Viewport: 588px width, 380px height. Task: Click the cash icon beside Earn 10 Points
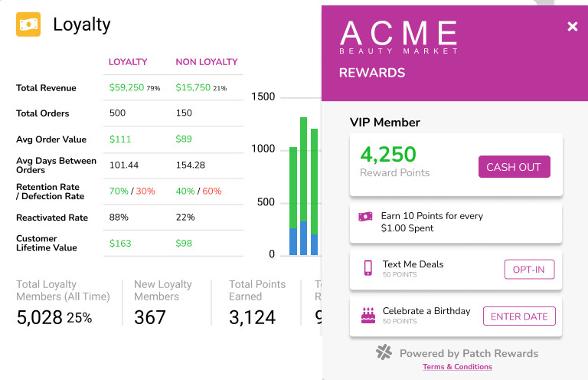tap(365, 217)
